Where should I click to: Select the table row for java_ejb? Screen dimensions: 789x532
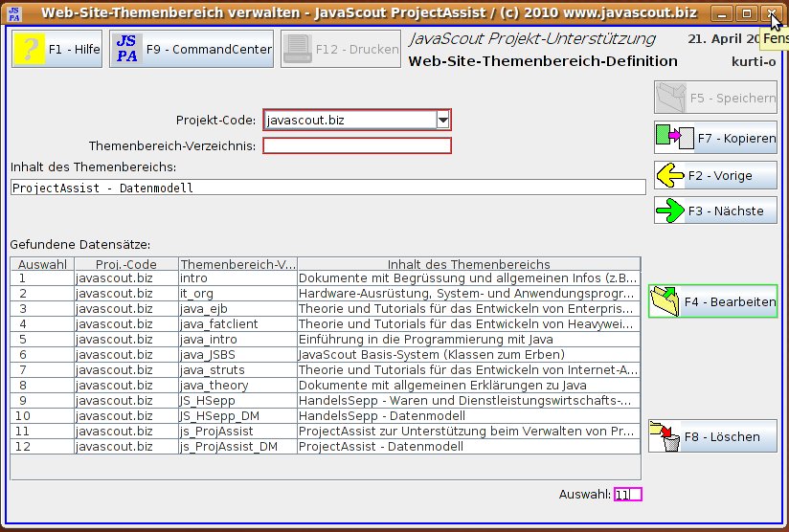[x=325, y=309]
